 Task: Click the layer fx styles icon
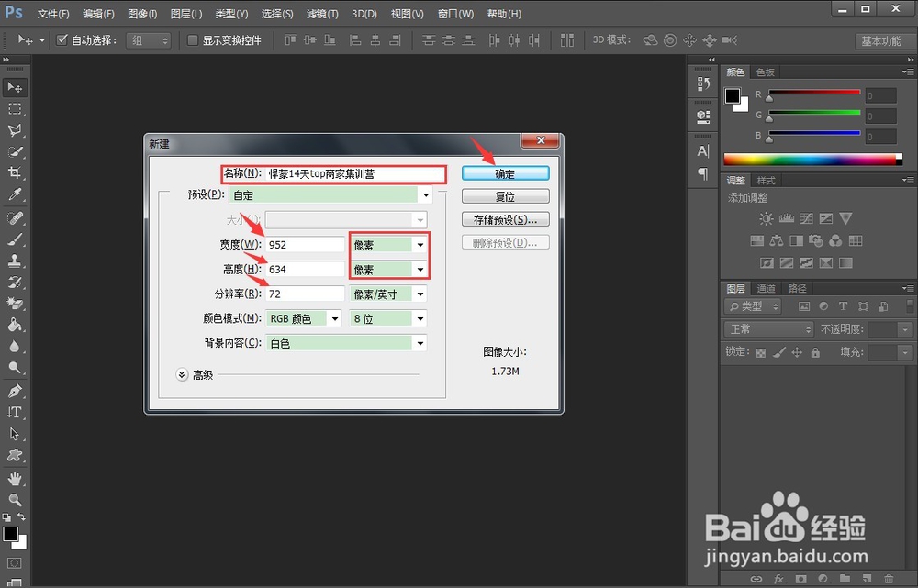tap(778, 579)
